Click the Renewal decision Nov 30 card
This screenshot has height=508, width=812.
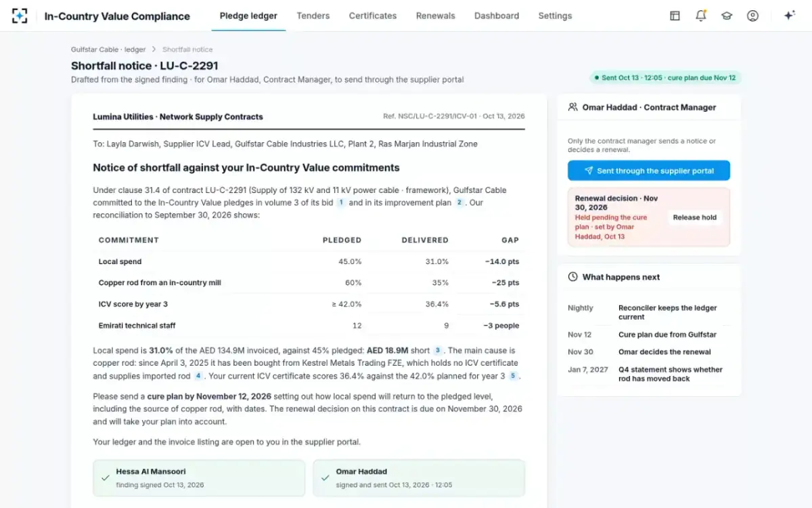tap(649, 217)
